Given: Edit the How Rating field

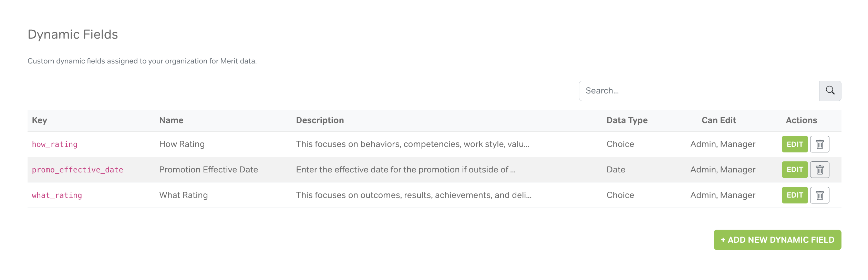Looking at the screenshot, I should (x=795, y=144).
